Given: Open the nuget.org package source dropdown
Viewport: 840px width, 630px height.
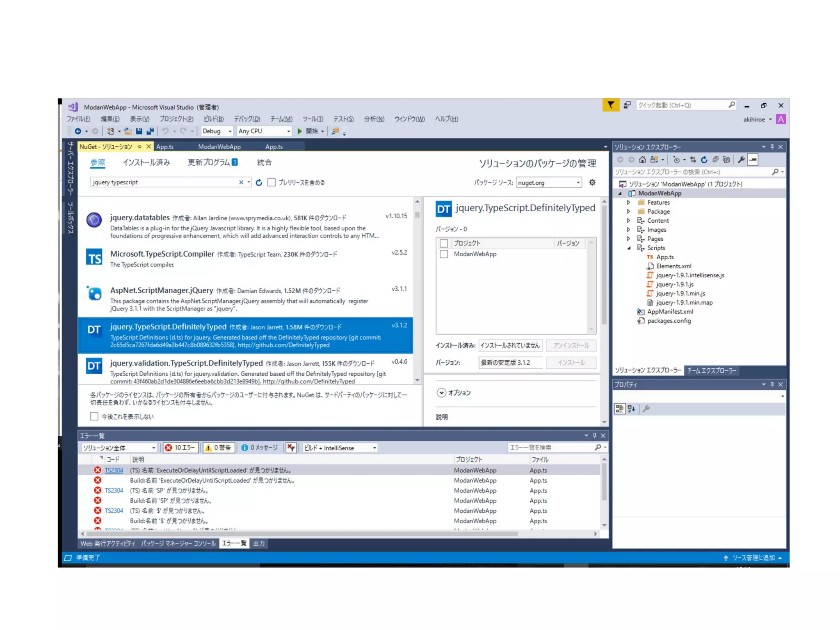Looking at the screenshot, I should [549, 183].
